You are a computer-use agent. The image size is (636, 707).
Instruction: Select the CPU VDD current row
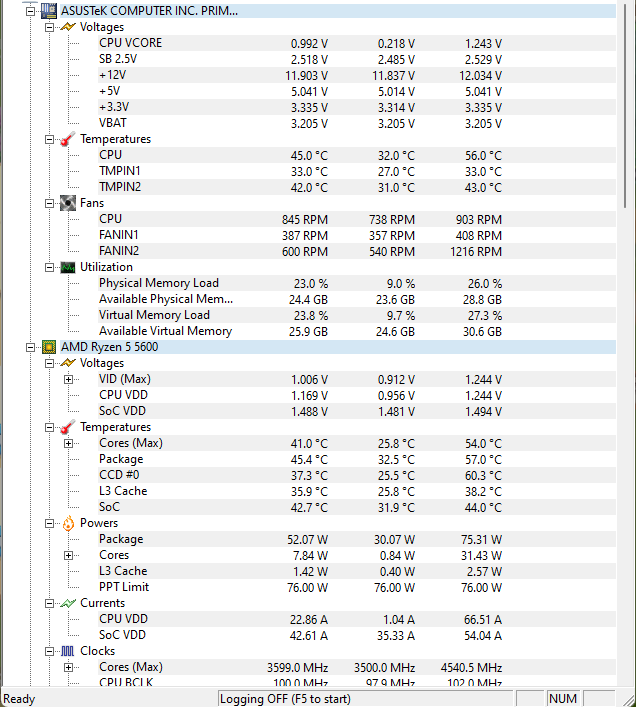click(356, 620)
